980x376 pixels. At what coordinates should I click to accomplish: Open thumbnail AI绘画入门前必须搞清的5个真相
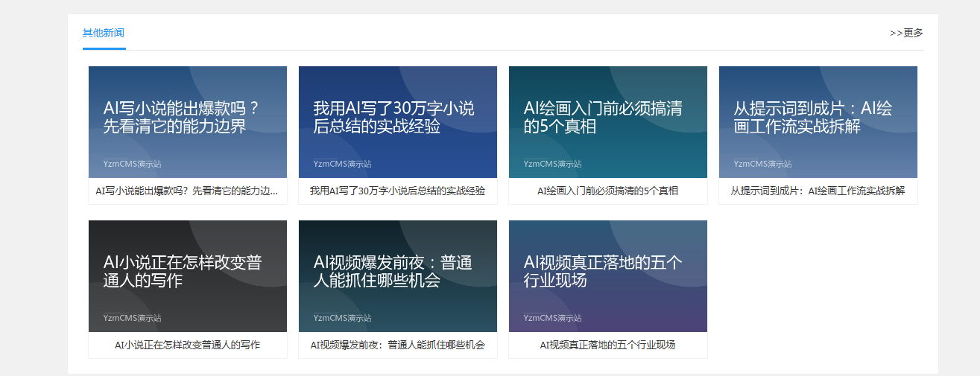(608, 122)
